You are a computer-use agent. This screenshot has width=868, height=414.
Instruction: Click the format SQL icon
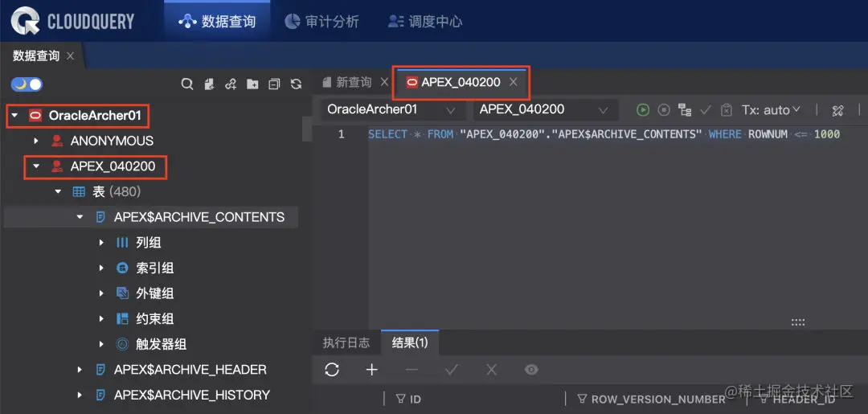(x=837, y=110)
